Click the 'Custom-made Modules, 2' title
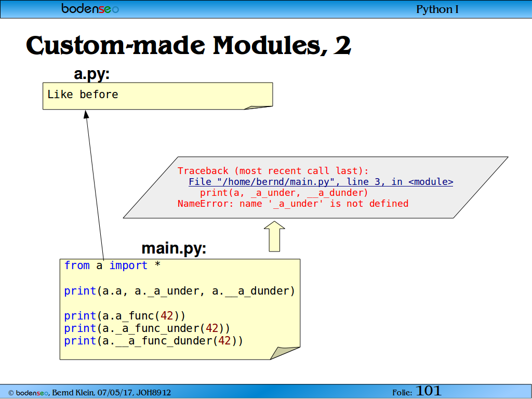This screenshot has width=532, height=399. pyautogui.click(x=189, y=45)
